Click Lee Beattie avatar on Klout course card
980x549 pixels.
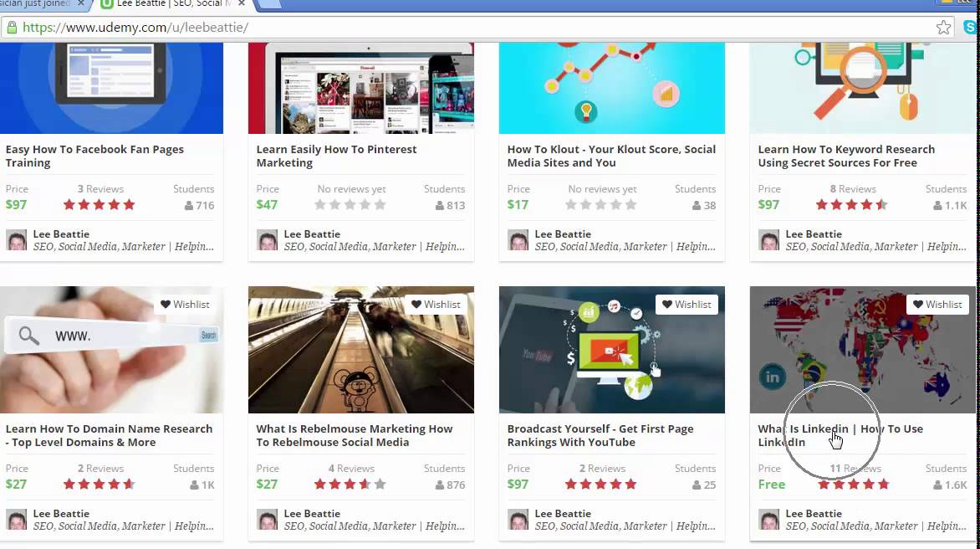tap(518, 240)
